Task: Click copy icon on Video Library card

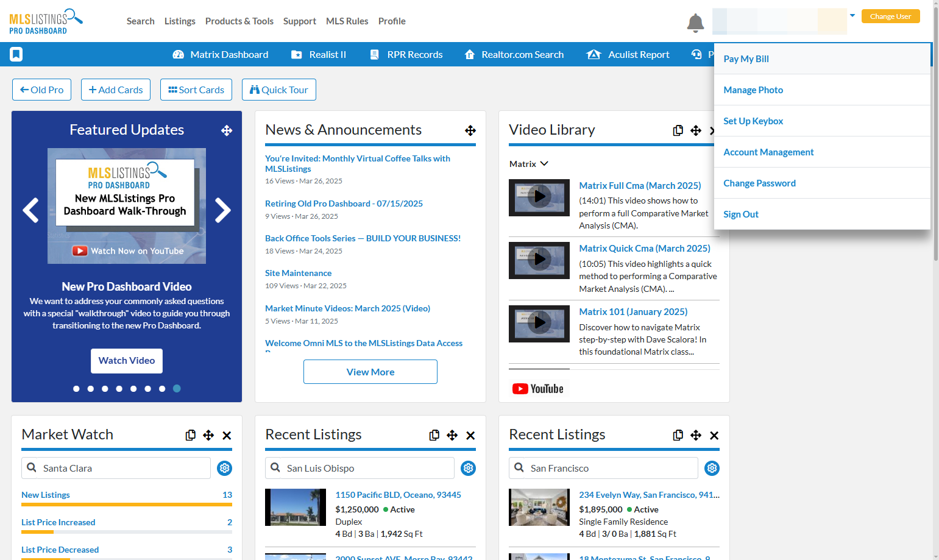Action: point(678,130)
